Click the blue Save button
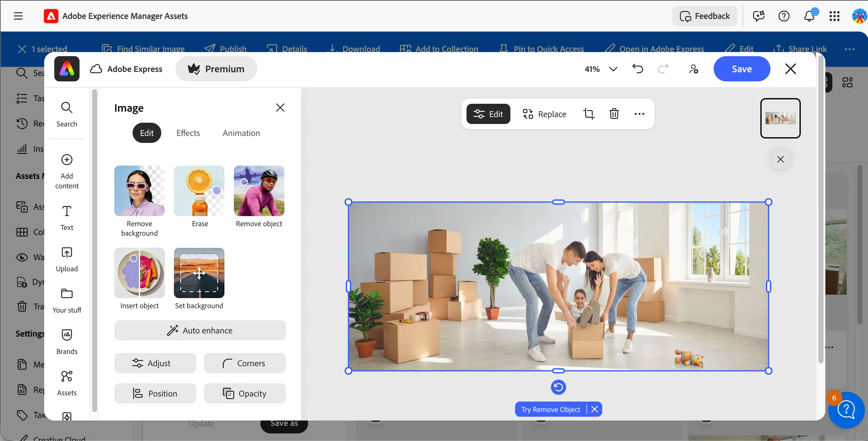Screen dimensions: 868x441 742,69
